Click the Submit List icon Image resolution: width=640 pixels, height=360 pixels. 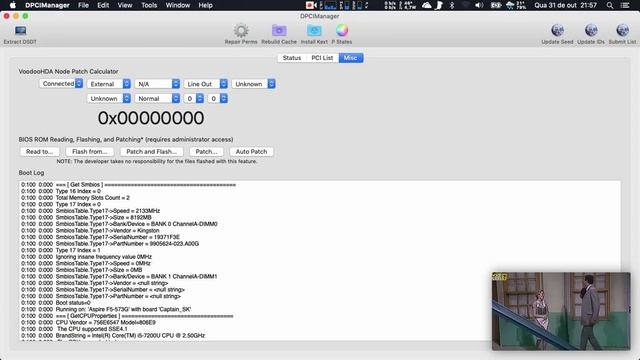tap(622, 31)
